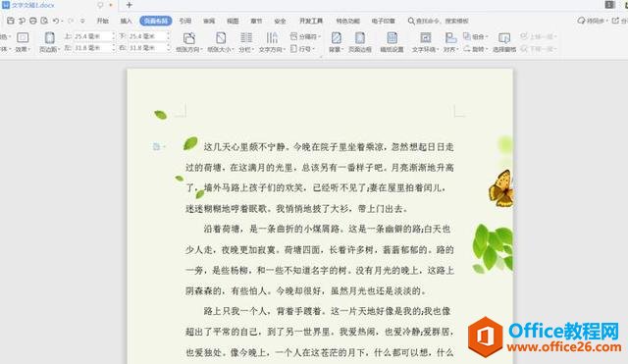The width and height of the screenshot is (628, 364).
Task: Open the 组合 (Group) dropdown
Action: (x=475, y=36)
